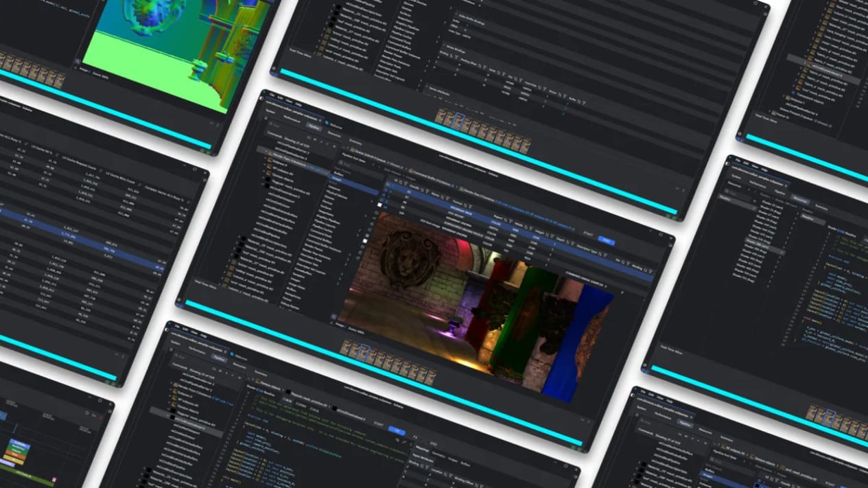Click blue button in bottom shader code window
The width and height of the screenshot is (868, 488).
396,431
